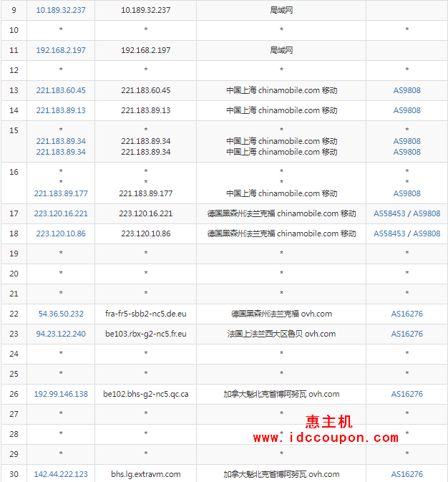Image resolution: width=448 pixels, height=482 pixels.
Task: Click blue IP link 192.168.2.197 in hop 11
Action: coord(61,51)
